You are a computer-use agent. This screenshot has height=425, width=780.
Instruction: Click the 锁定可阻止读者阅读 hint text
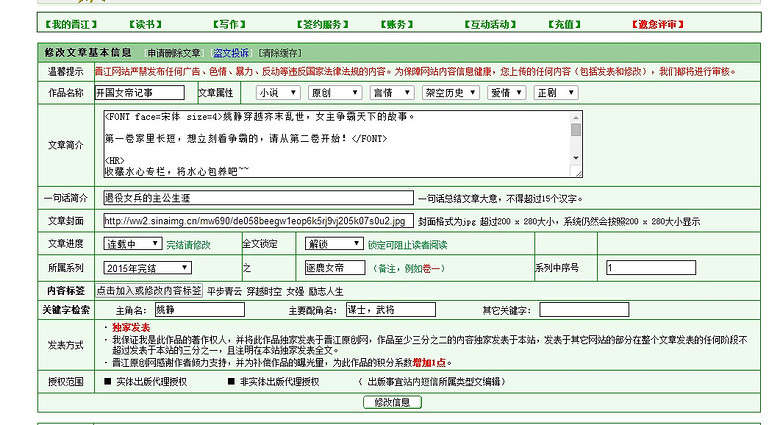pyautogui.click(x=407, y=245)
